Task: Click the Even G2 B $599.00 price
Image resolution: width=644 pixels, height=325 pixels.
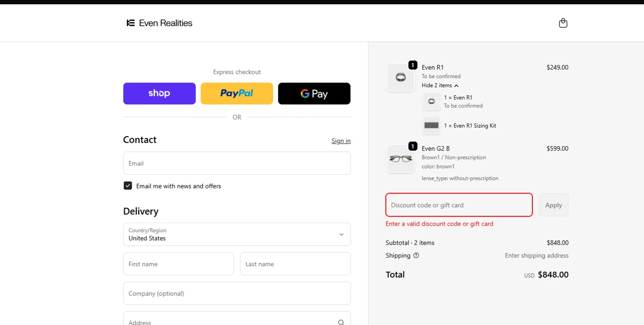Action: [557, 148]
